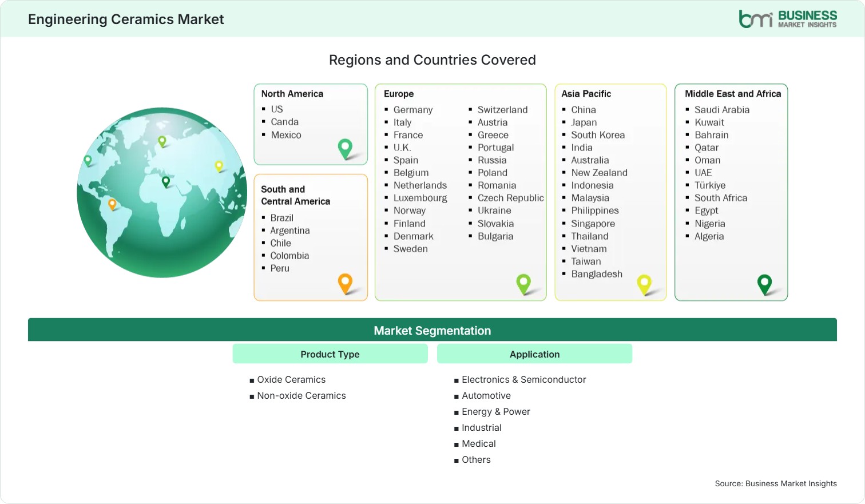Click Czech Republic in Europe list
The height and width of the screenshot is (504, 865).
(x=511, y=198)
